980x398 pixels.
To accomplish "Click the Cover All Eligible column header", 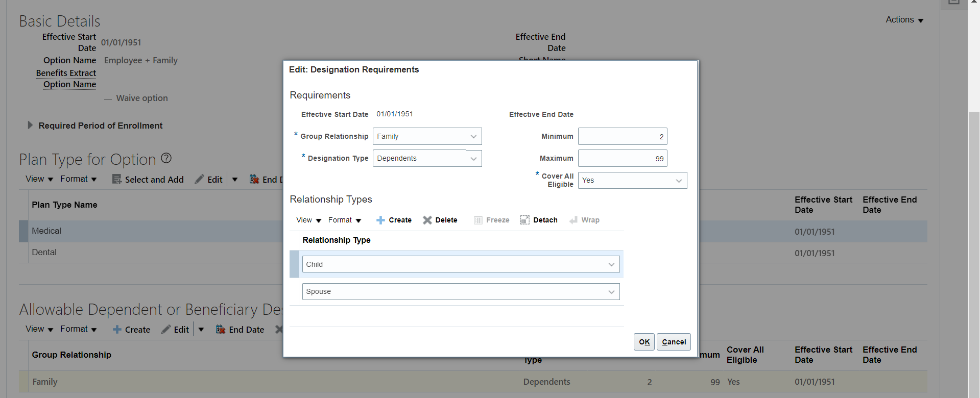I will [745, 355].
